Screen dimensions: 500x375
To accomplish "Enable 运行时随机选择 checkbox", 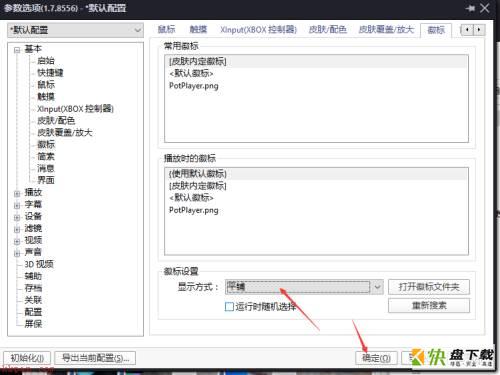I will [229, 306].
